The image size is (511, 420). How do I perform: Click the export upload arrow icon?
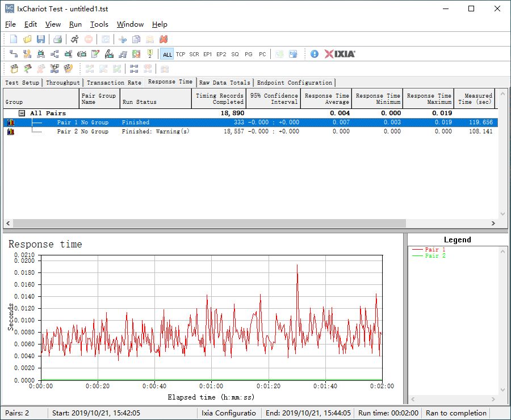(293, 54)
